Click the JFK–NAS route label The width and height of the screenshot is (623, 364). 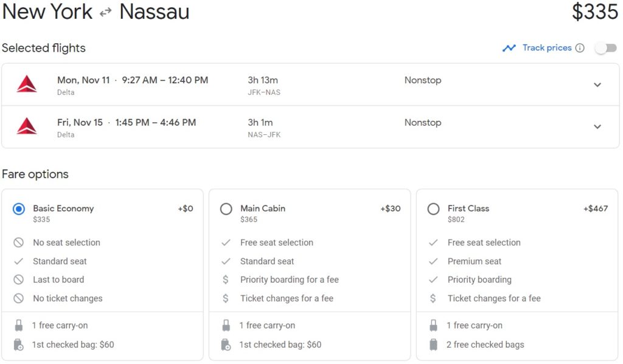click(264, 92)
